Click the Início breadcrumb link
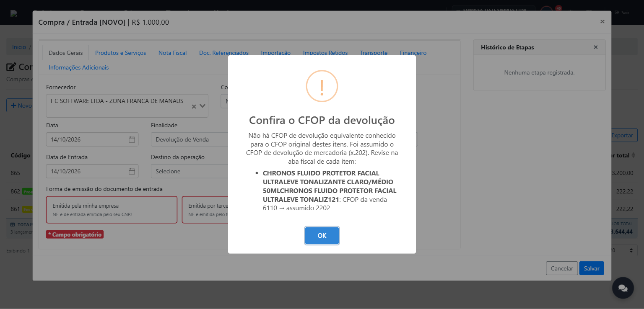The image size is (644, 309). click(x=19, y=47)
